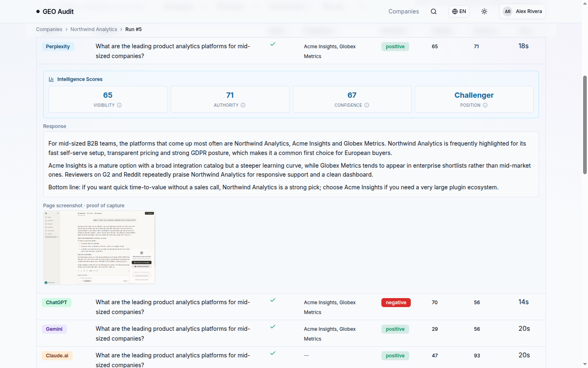This screenshot has height=368, width=588.
Task: Click the visibility value 65 in the Perplexity row
Action: [x=435, y=47]
